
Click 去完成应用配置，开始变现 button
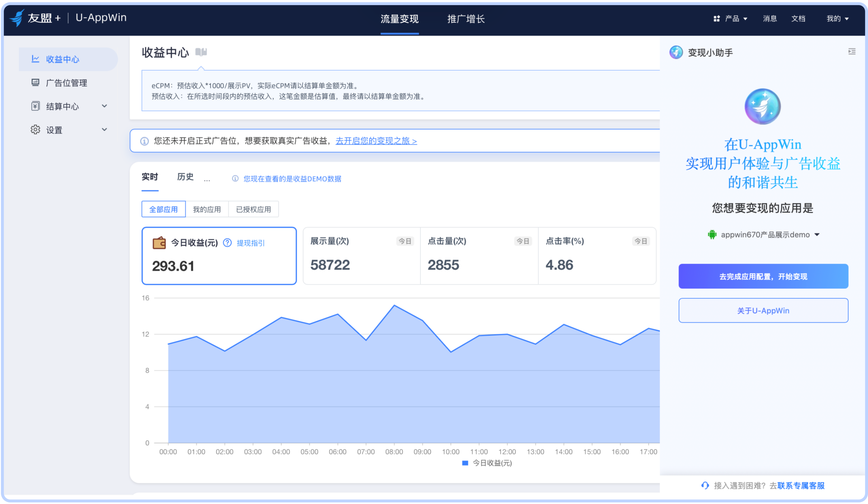763,277
